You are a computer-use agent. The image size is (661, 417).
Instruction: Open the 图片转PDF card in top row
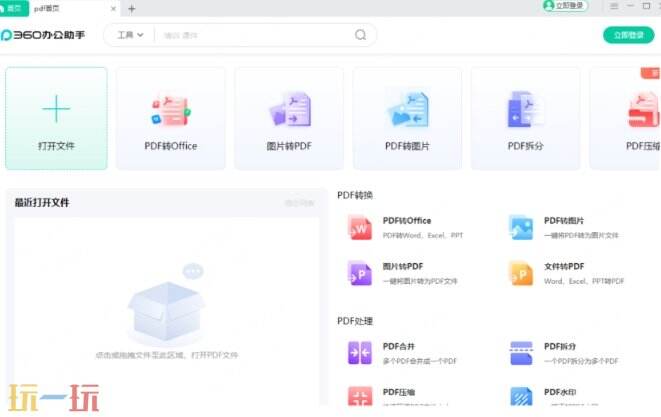click(x=289, y=118)
